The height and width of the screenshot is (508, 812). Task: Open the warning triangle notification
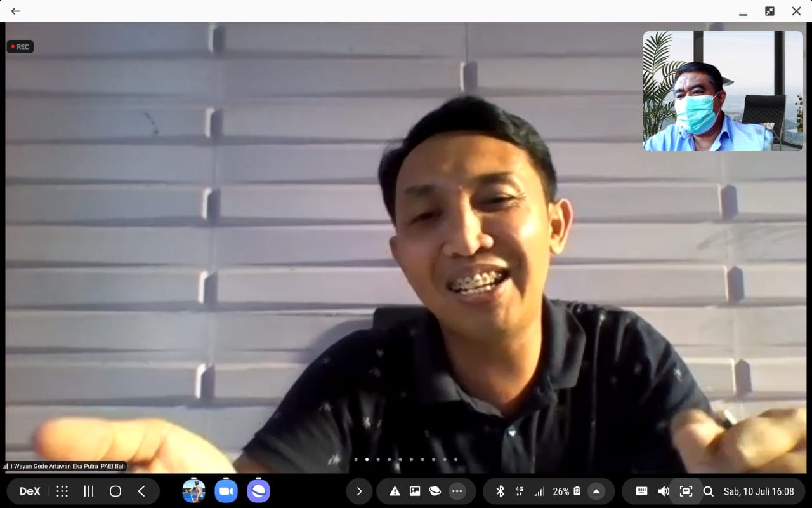[x=395, y=491]
